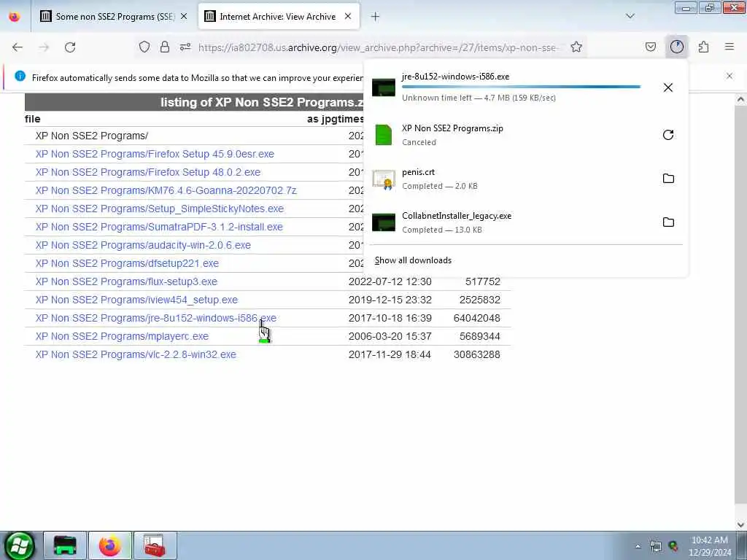Download SumatraPDF-3.1.2-install.exe link

click(159, 227)
